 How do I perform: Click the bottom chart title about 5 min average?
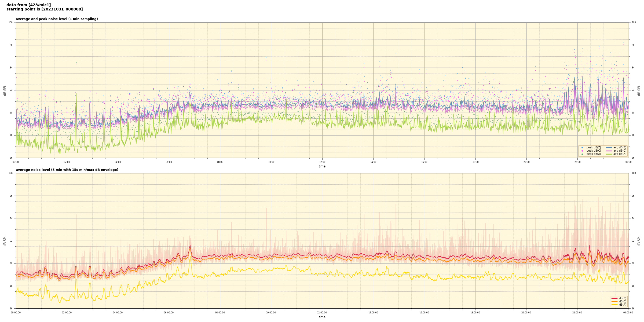pyautogui.click(x=67, y=170)
